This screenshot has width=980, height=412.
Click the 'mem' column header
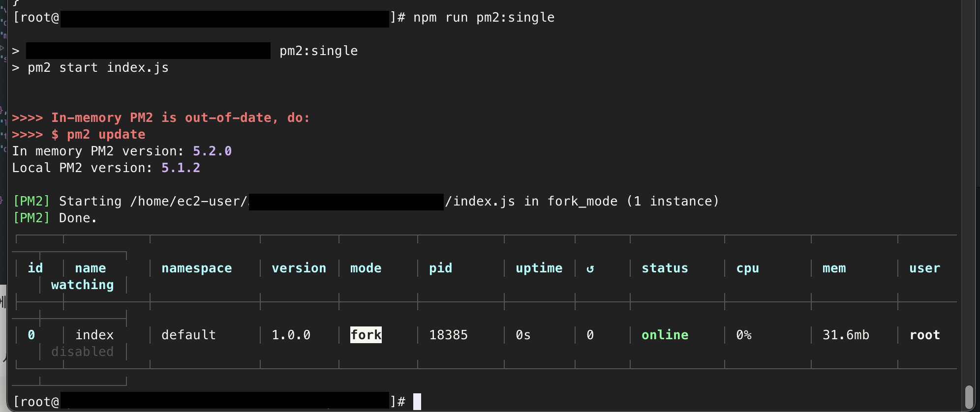[x=834, y=268]
